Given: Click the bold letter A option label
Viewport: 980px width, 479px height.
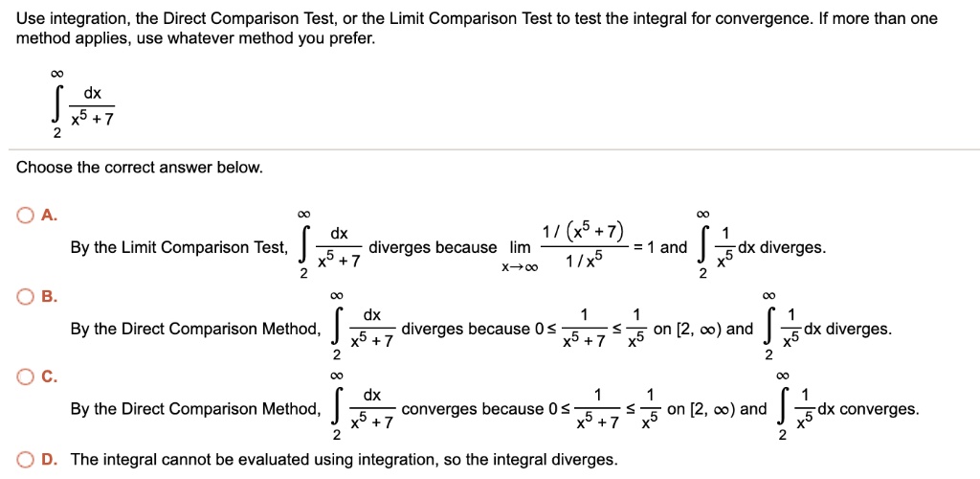Looking at the screenshot, I should (50, 216).
